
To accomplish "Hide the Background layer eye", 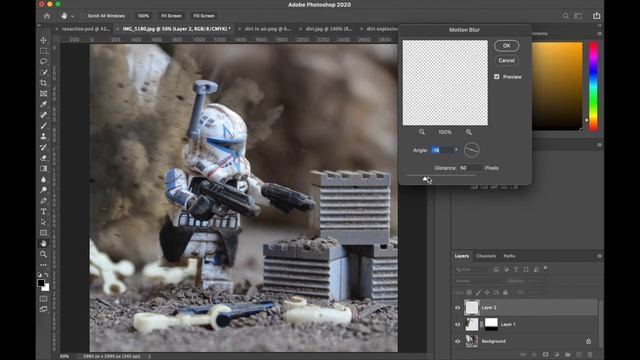I will (458, 341).
